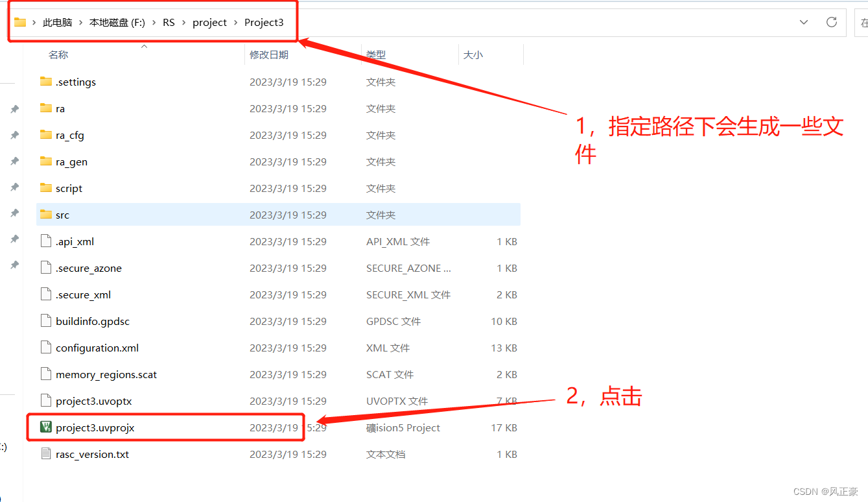Select the project3.uvoptx file name
The width and height of the screenshot is (868, 502).
(94, 401)
